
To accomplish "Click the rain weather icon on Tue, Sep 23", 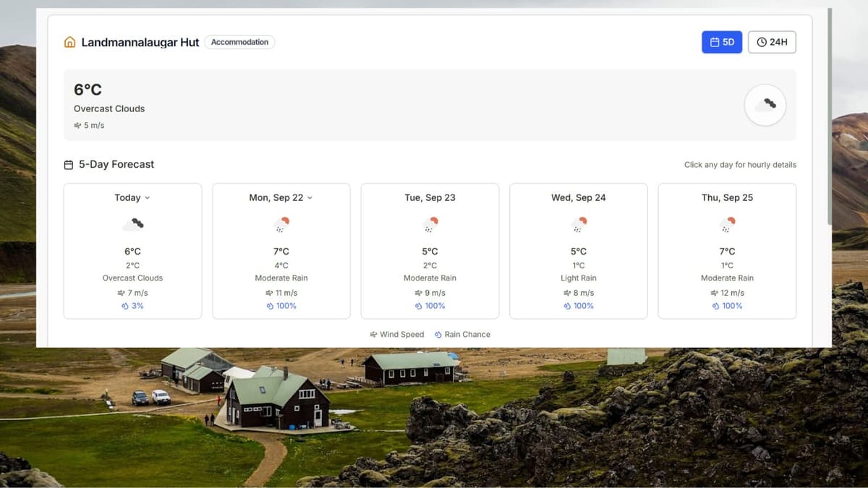I will coord(430,223).
